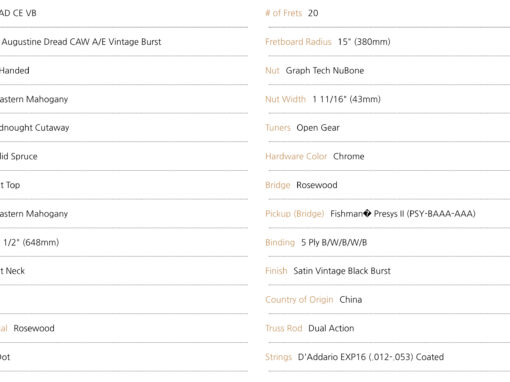
Task: Click the Pickup (Bridge) label
Action: [295, 214]
